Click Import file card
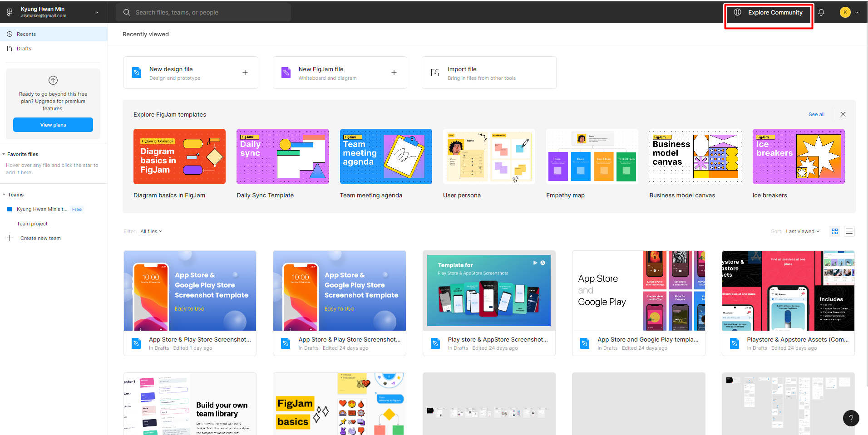 point(489,73)
